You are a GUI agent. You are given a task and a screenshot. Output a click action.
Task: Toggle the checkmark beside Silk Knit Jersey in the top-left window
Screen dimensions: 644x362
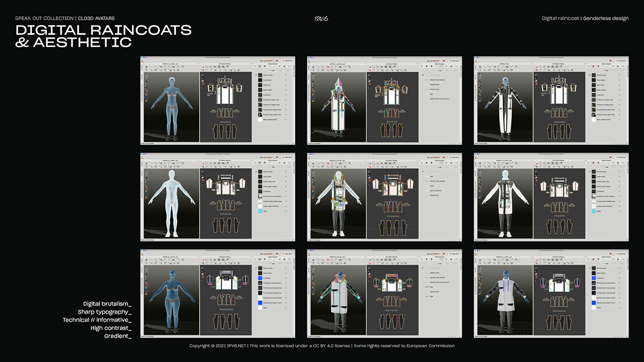click(256, 75)
